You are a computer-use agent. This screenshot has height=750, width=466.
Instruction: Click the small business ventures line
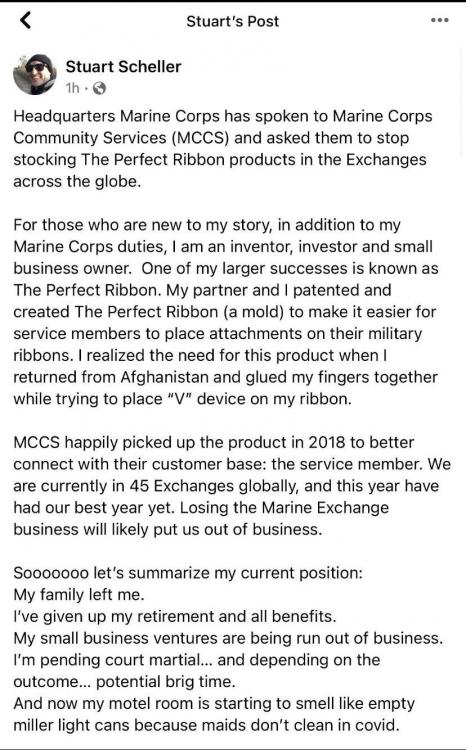[228, 638]
